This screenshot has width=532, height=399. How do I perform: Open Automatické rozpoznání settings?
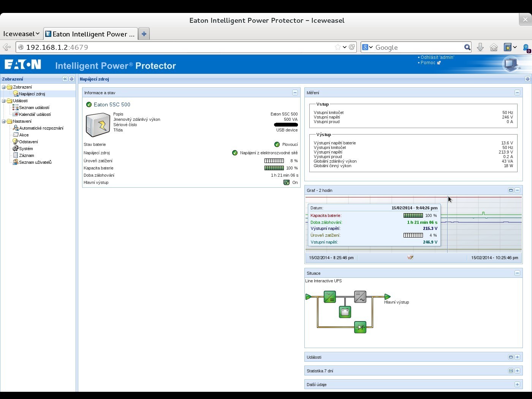point(41,128)
